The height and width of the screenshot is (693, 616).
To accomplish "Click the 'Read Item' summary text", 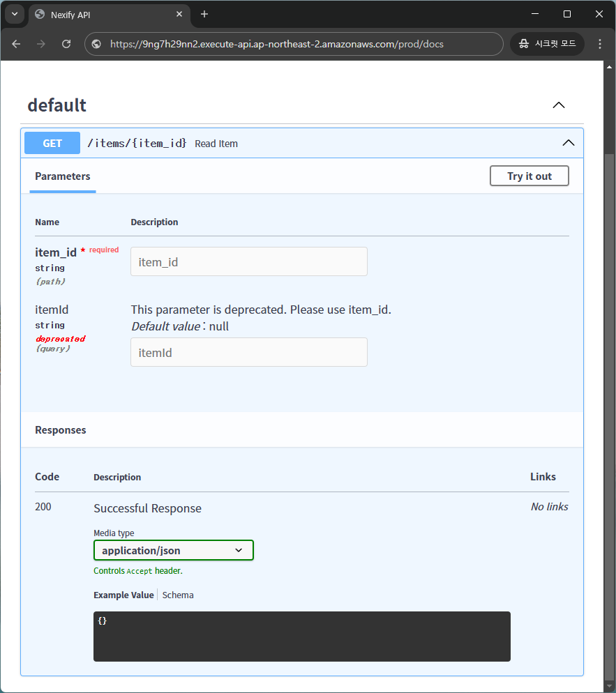I will click(x=216, y=144).
